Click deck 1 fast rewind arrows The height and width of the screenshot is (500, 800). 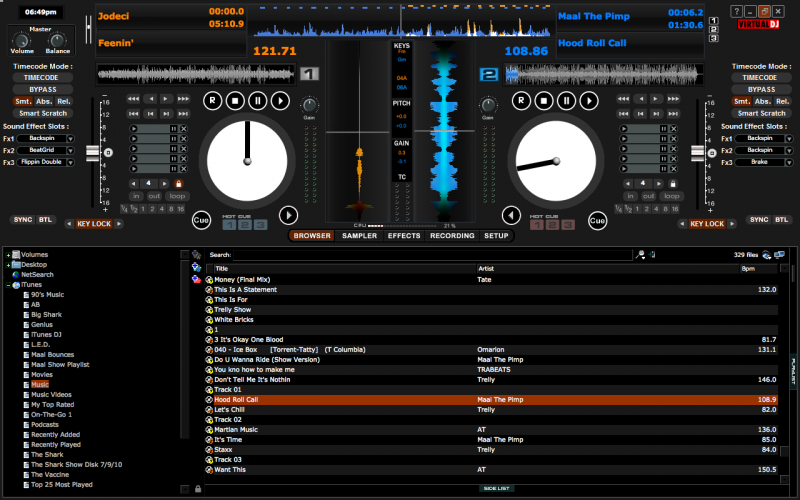point(133,98)
